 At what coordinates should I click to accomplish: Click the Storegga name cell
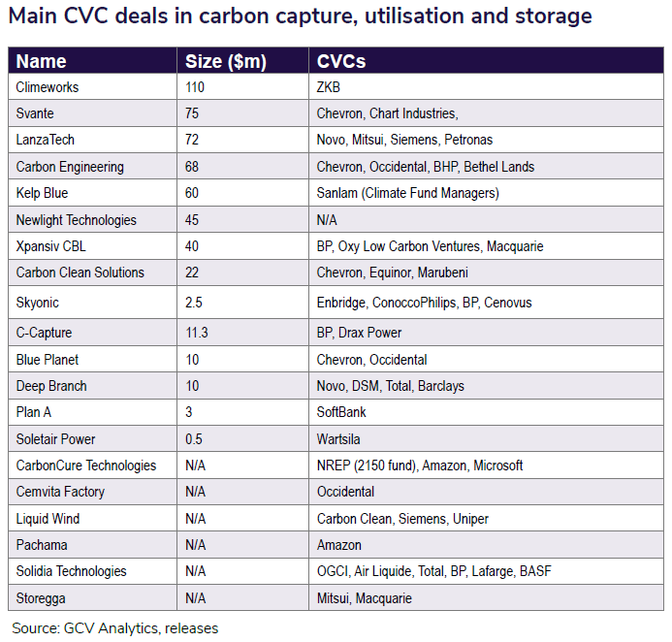(43, 598)
